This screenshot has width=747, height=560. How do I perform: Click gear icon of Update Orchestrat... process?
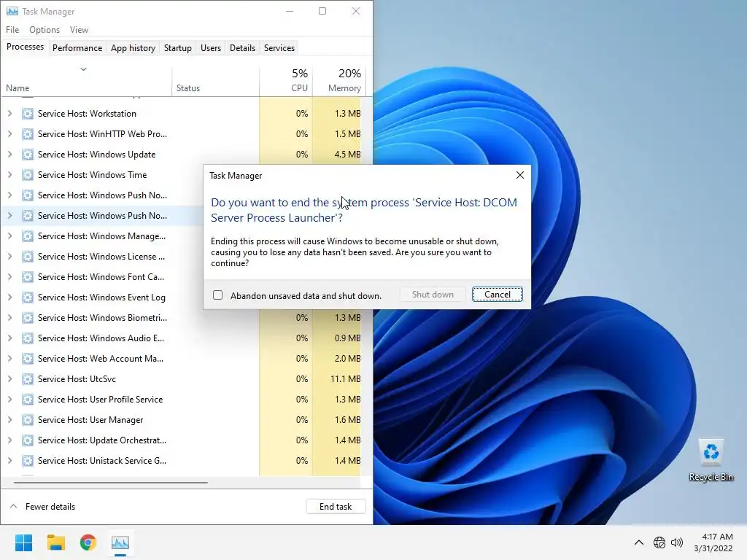pos(28,440)
